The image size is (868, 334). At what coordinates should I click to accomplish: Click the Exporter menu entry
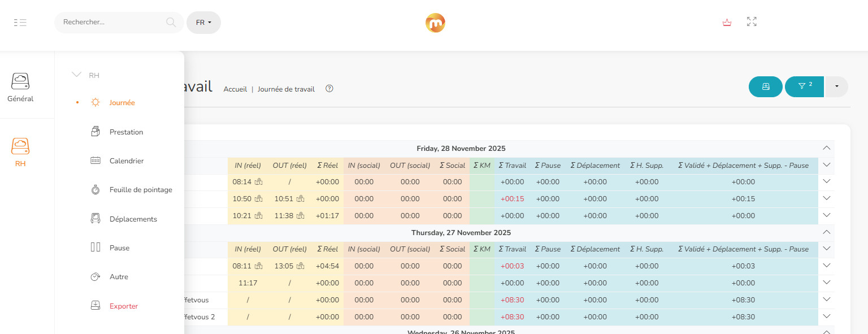[x=123, y=306]
